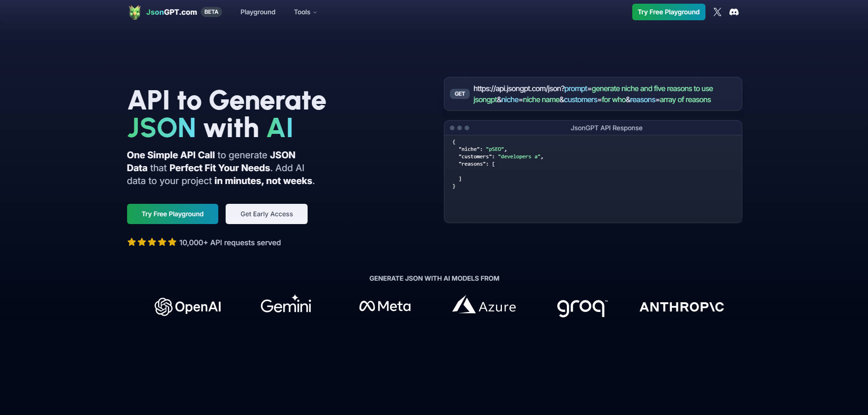
Task: Select the API request URL text
Action: 593,94
